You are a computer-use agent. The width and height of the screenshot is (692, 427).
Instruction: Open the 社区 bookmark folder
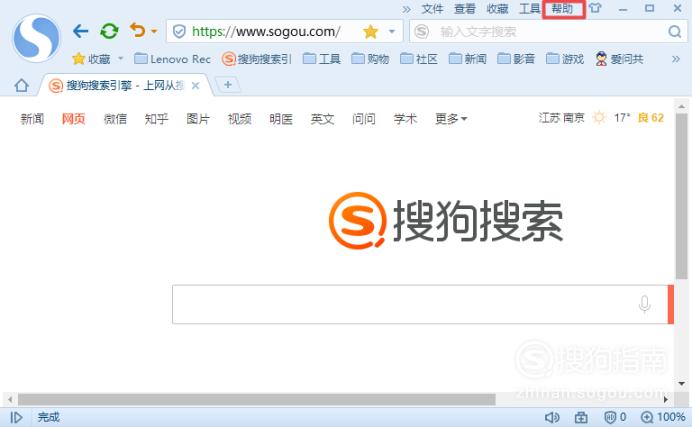[x=419, y=59]
